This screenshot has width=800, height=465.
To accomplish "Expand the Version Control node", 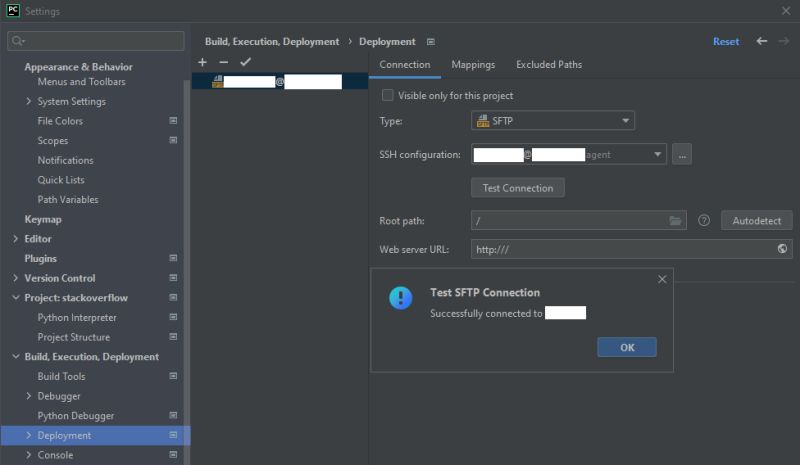I will pos(15,278).
